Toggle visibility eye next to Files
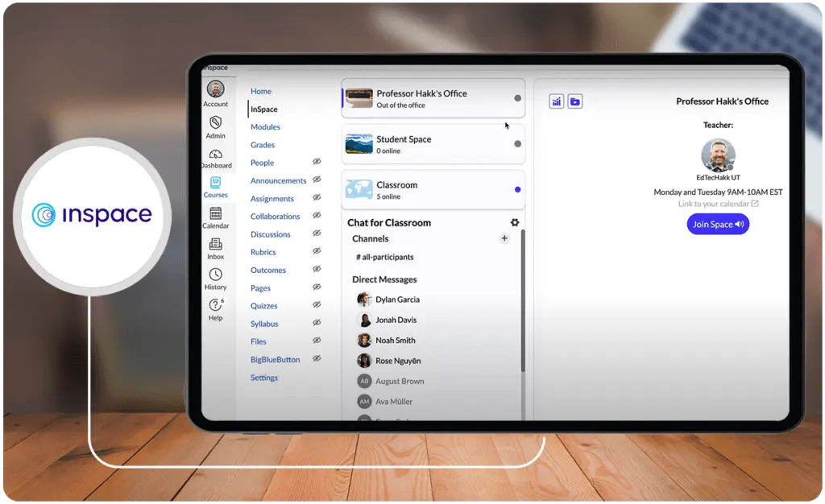Image resolution: width=825 pixels, height=504 pixels. [x=317, y=341]
